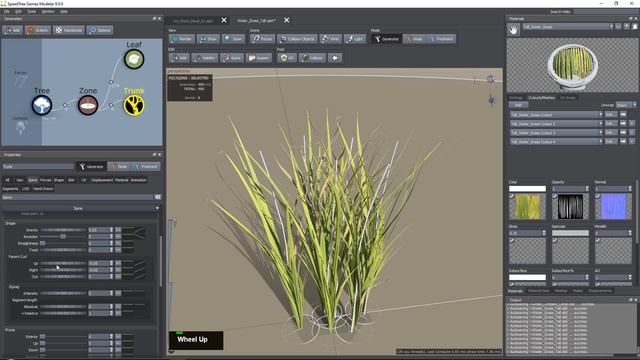640x360 pixels.
Task: Click Add button in Cutouts/Meshes tab
Action: [x=518, y=105]
